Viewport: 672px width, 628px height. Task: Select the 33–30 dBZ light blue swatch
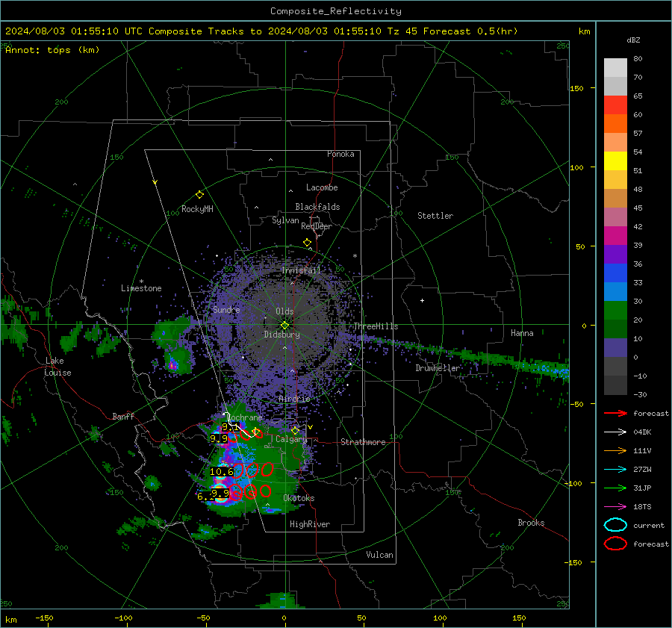pyautogui.click(x=615, y=291)
